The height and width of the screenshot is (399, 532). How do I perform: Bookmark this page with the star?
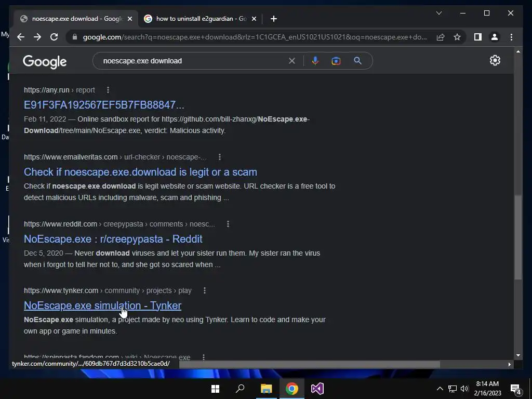457,37
